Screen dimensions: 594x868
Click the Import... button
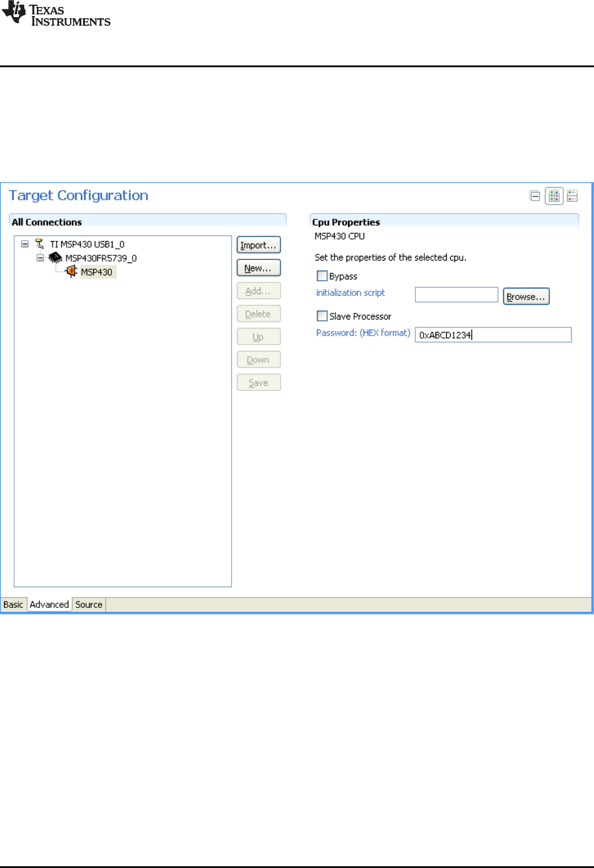[259, 245]
